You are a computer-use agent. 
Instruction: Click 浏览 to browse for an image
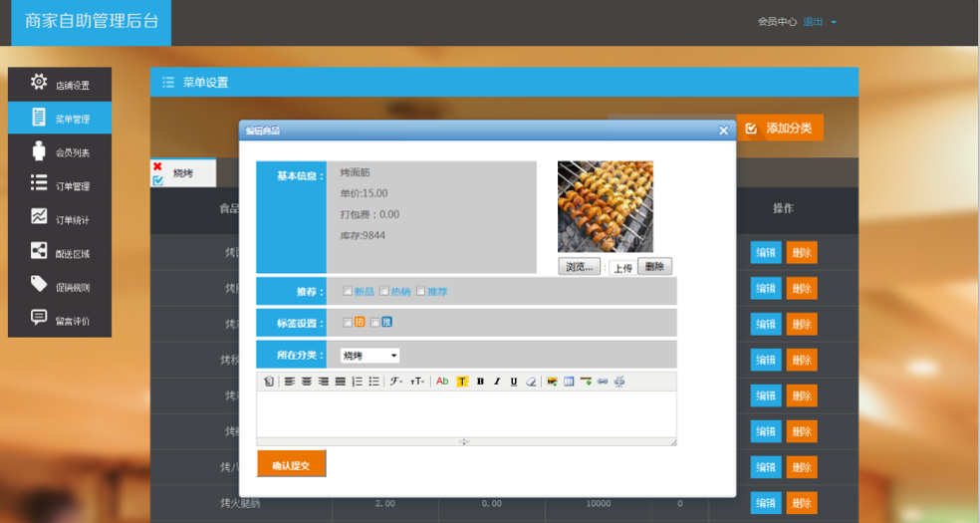[x=580, y=267]
